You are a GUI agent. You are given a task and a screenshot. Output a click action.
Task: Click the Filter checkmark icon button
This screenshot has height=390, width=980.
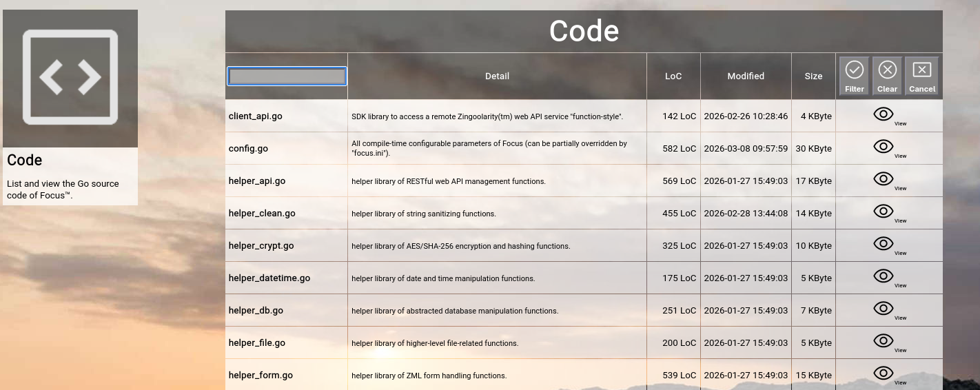(x=855, y=76)
